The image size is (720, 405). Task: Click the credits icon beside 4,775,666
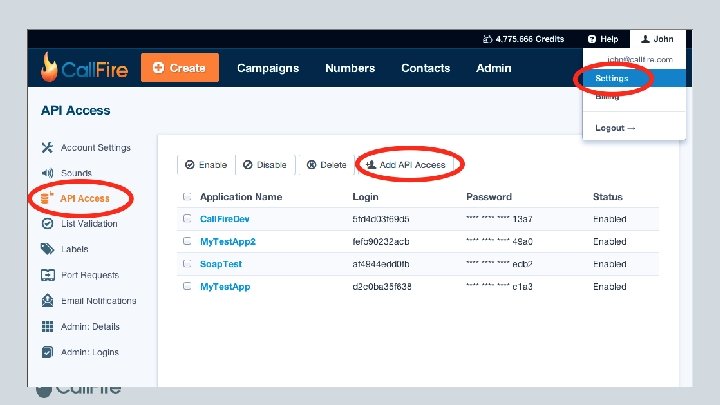click(487, 39)
